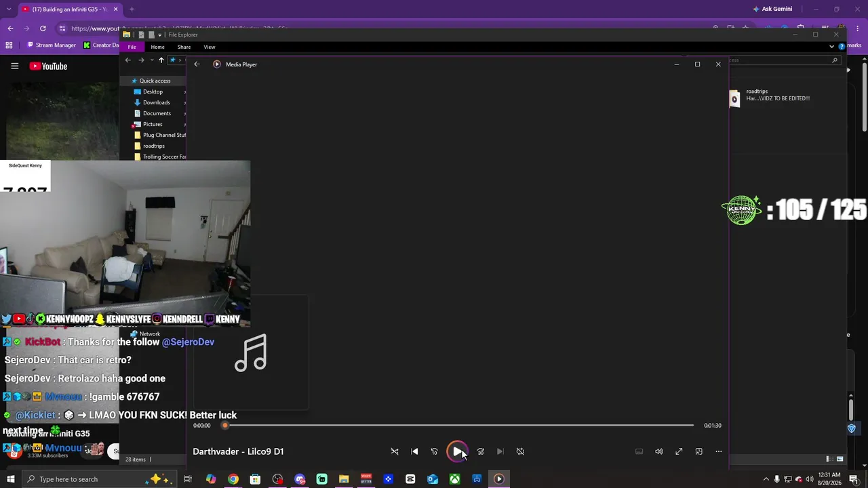Navigate back in File Explorer
The height and width of the screenshot is (488, 868).
click(127, 60)
